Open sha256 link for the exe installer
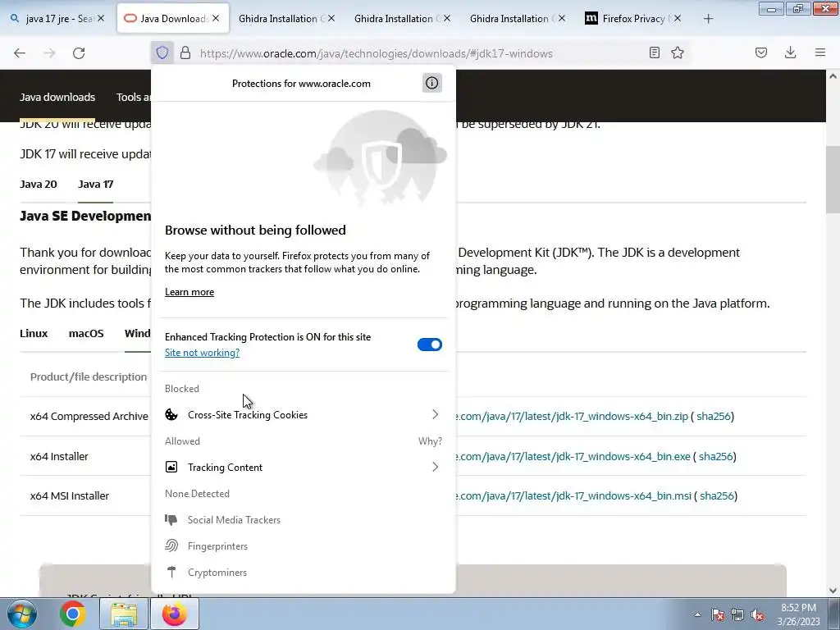The width and height of the screenshot is (840, 630). coord(715,456)
